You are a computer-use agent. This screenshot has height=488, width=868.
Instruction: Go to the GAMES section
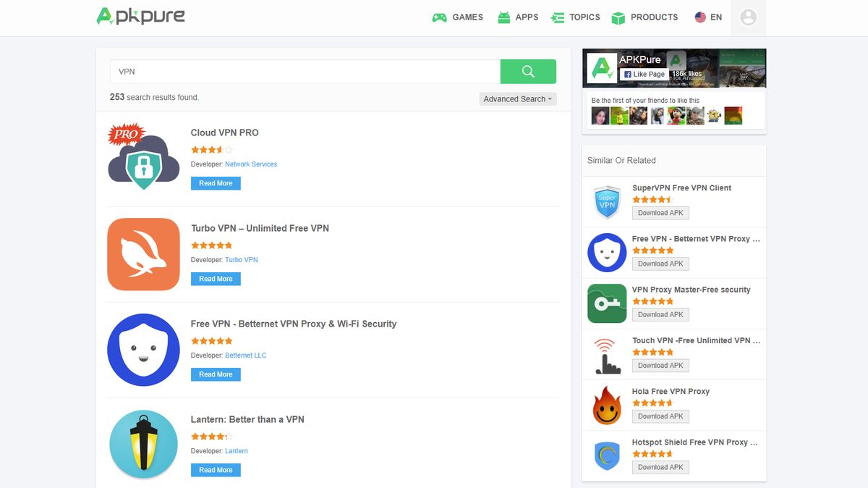point(457,17)
